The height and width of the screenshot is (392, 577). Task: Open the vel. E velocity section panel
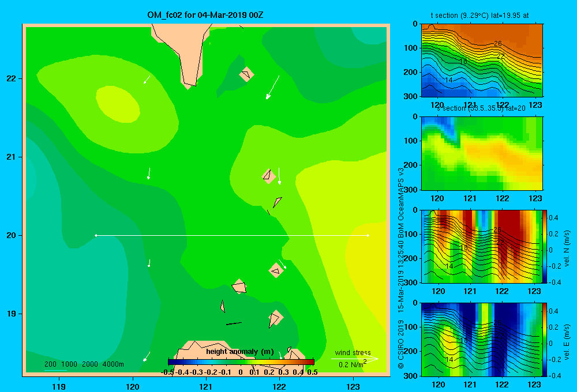click(482, 340)
